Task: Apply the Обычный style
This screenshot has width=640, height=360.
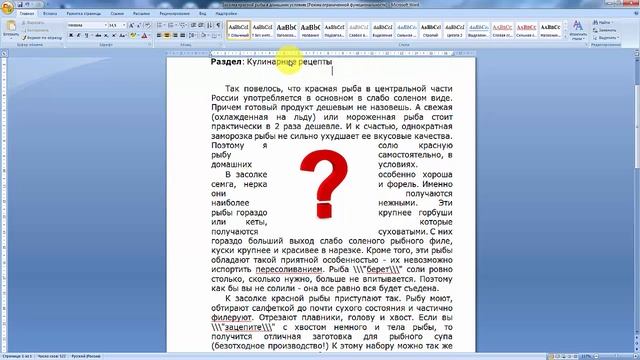Action: [x=238, y=30]
